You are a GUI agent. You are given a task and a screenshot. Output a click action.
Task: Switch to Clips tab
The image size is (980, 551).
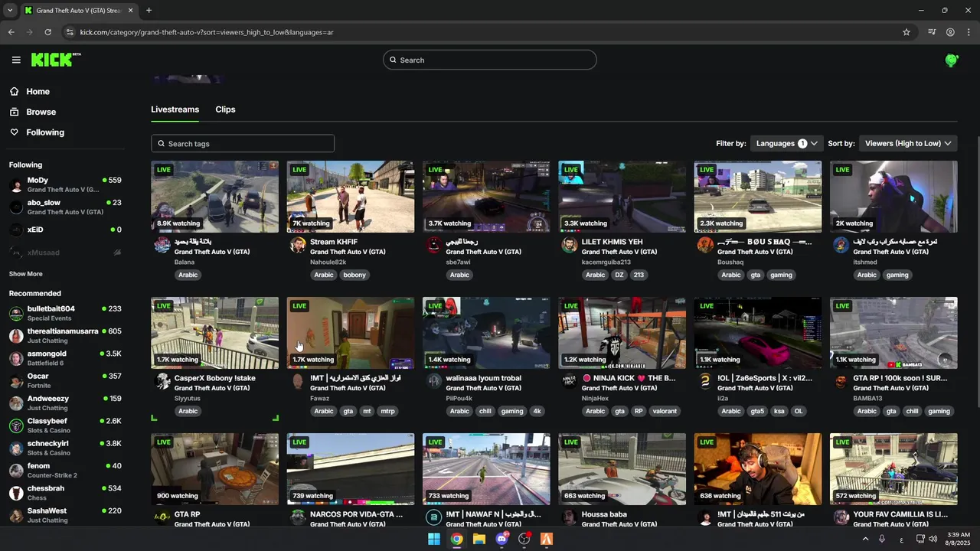pyautogui.click(x=225, y=109)
